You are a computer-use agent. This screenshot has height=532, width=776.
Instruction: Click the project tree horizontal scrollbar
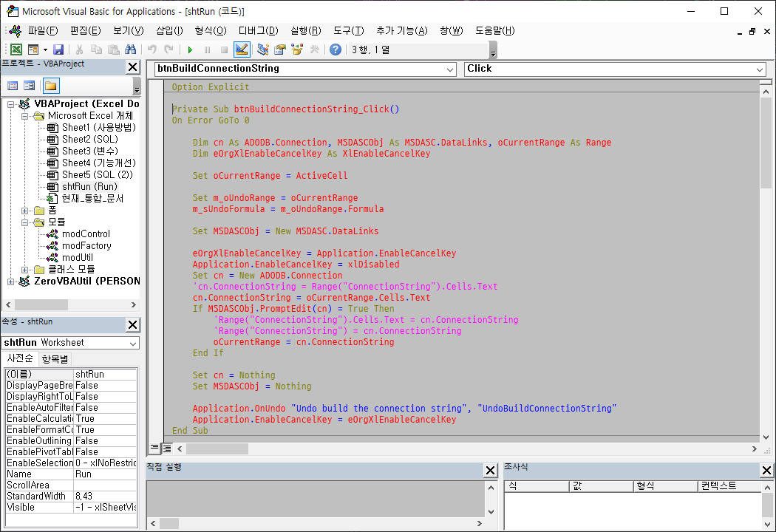point(70,304)
